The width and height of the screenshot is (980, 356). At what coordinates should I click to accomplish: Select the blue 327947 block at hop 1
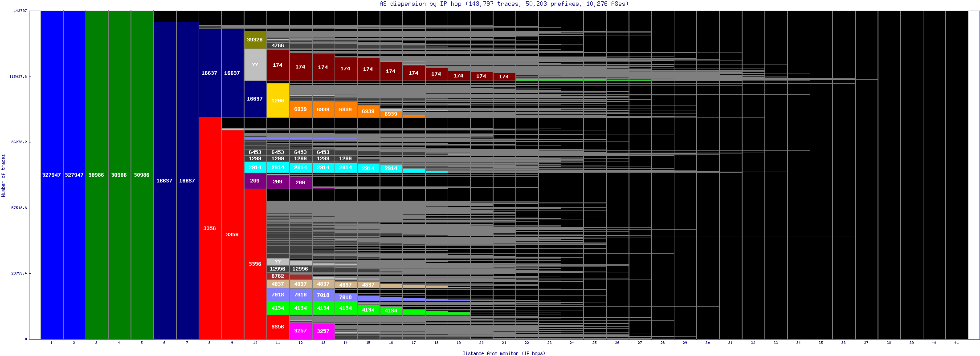(52, 175)
